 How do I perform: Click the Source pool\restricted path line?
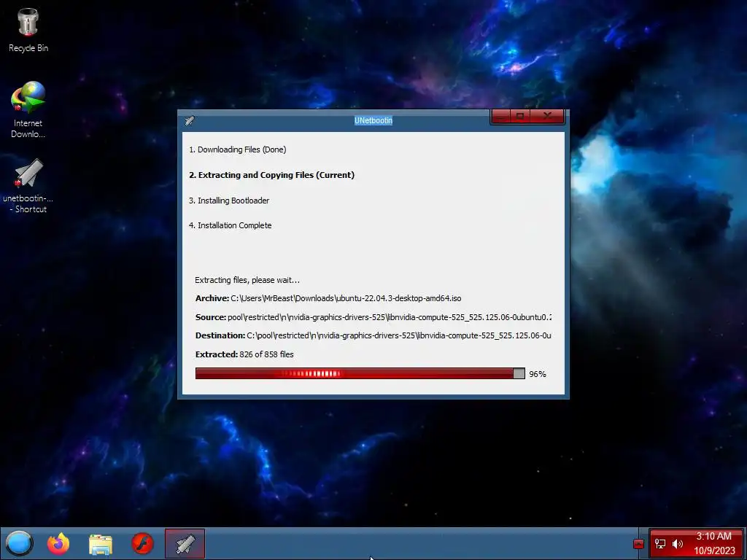click(373, 317)
